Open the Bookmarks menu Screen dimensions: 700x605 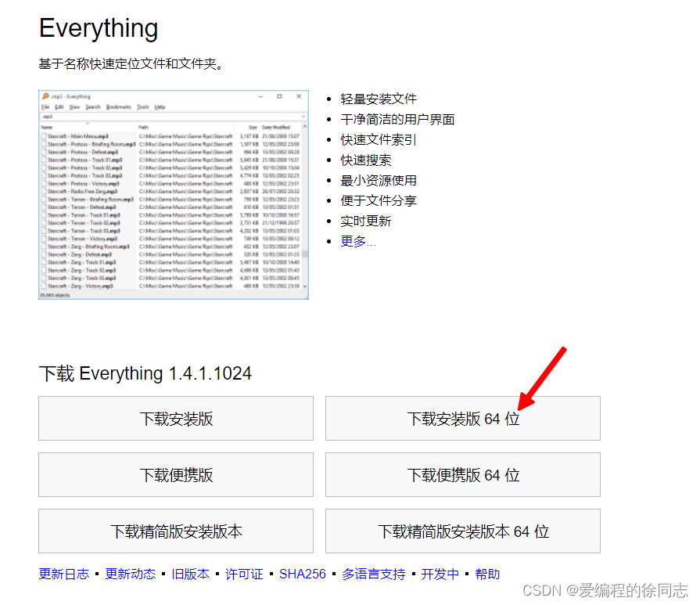118,109
